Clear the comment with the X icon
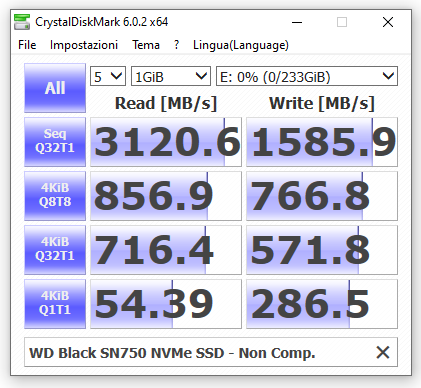The width and height of the screenshot is (421, 388). [x=383, y=352]
